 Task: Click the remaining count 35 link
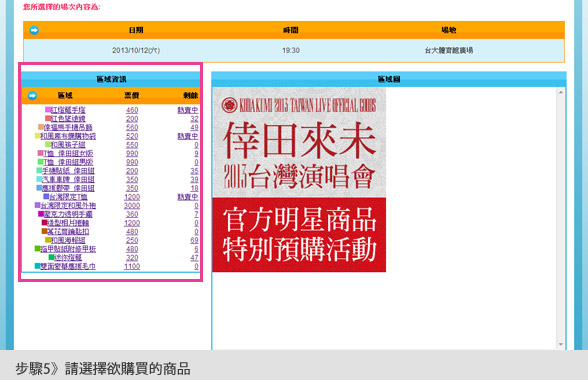[x=194, y=171]
